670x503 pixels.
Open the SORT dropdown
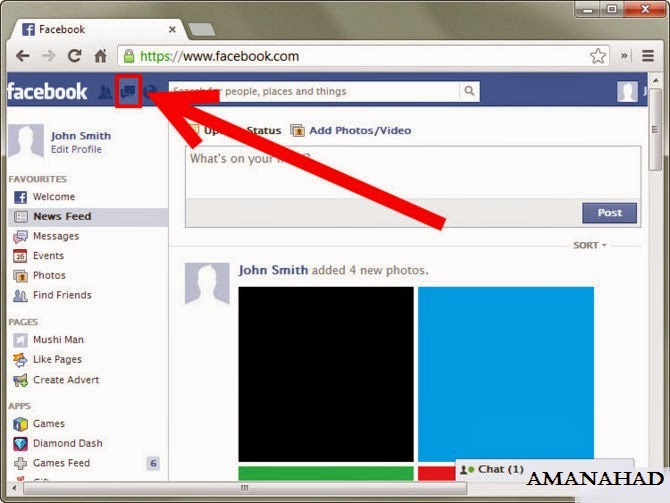[590, 245]
